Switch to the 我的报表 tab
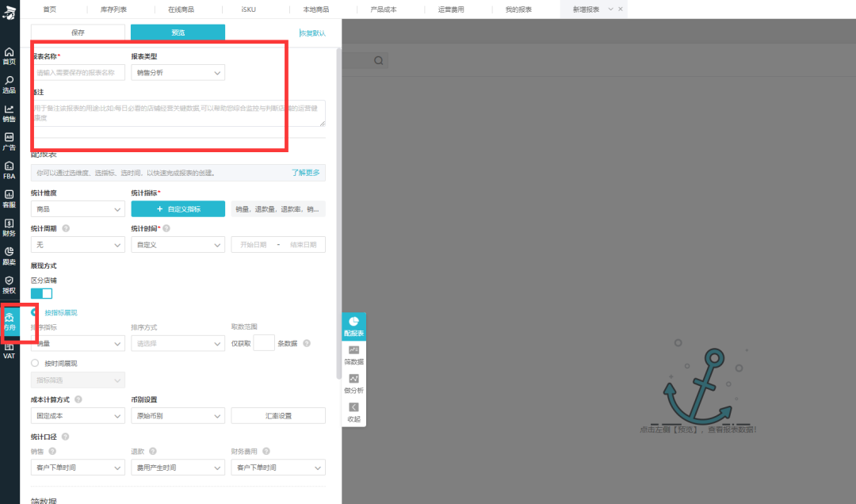 tap(518, 10)
